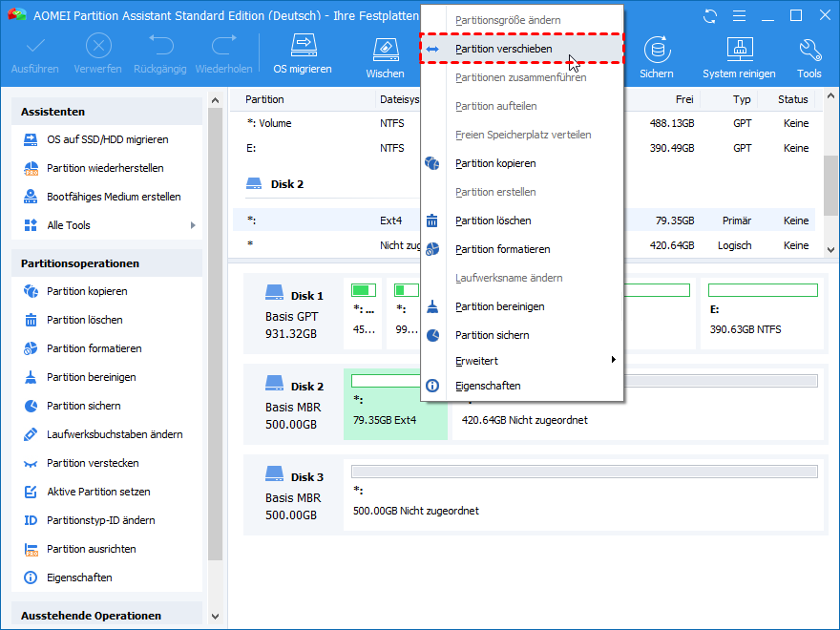Click the Verwerfen toolbar icon
The height and width of the screenshot is (630, 840).
click(98, 53)
